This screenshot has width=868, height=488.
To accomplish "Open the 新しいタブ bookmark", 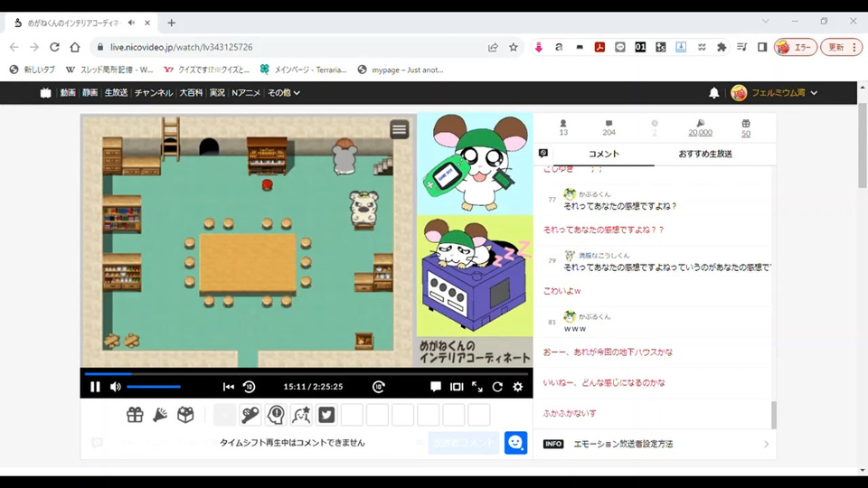I will pyautogui.click(x=33, y=70).
